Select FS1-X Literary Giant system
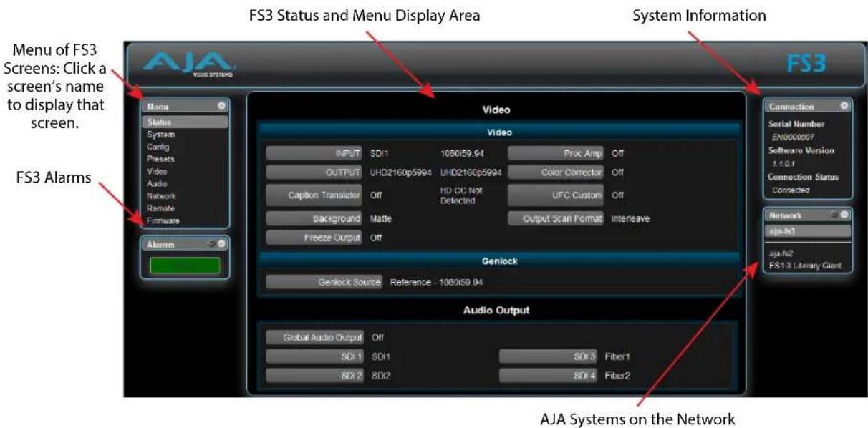 click(x=804, y=266)
